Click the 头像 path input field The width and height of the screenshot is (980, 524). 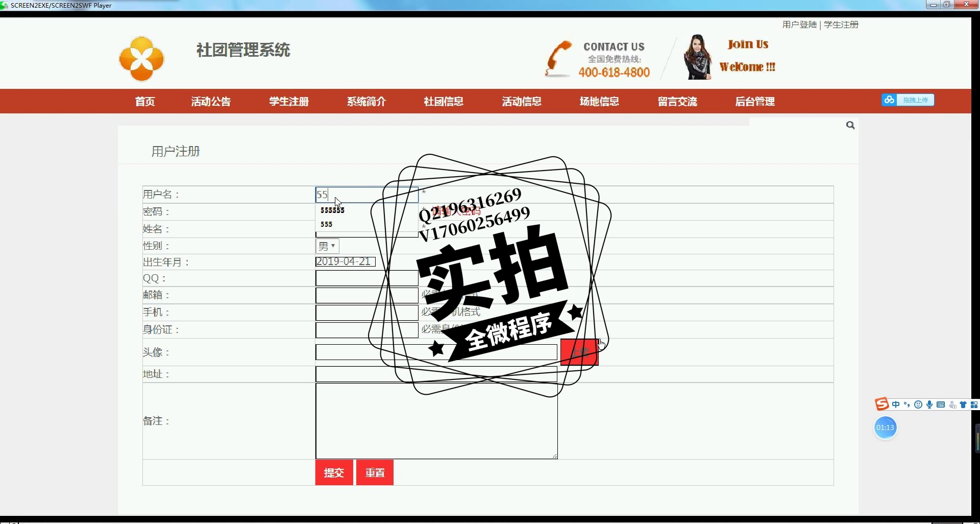[x=436, y=352]
